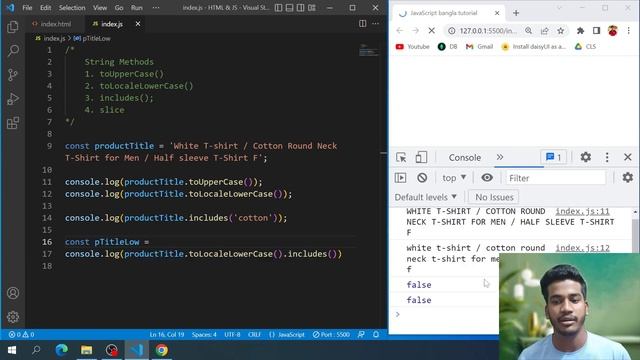Close the index.js editor tab
This screenshot has height=360, width=640.
pos(138,24)
